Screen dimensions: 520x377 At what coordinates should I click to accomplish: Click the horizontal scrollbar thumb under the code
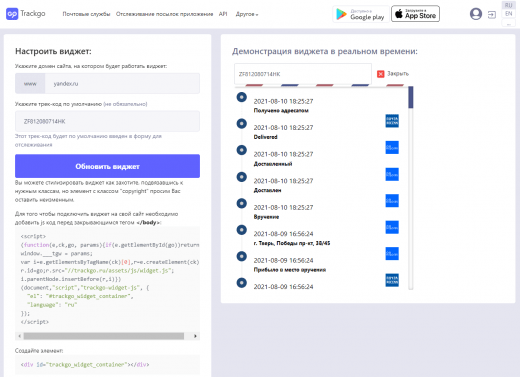tap(104, 336)
